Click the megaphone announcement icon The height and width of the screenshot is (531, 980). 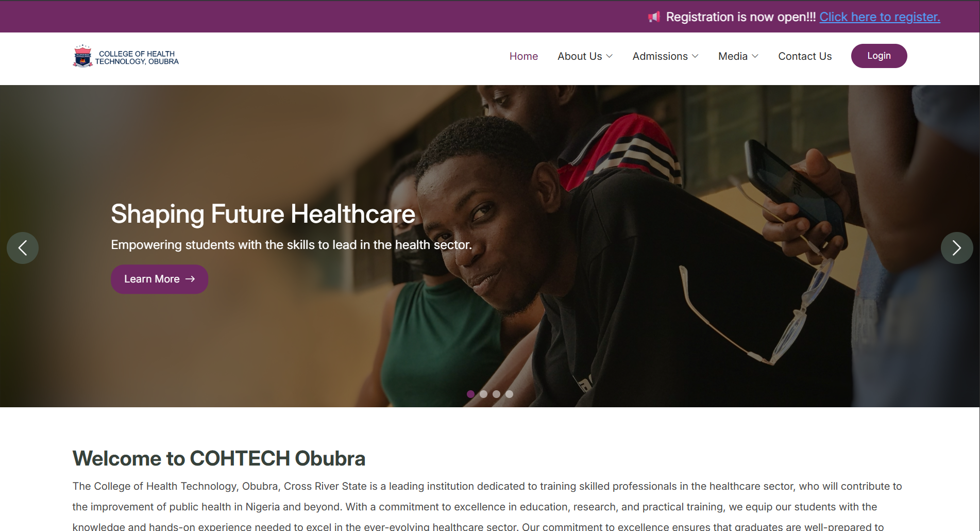tap(654, 17)
